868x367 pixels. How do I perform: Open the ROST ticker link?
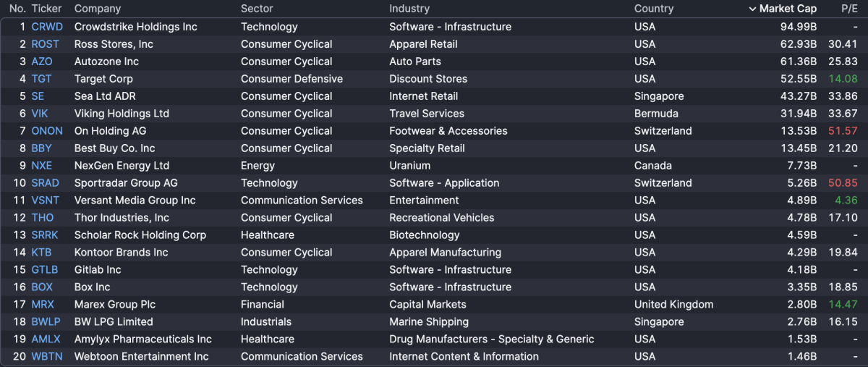(46, 44)
